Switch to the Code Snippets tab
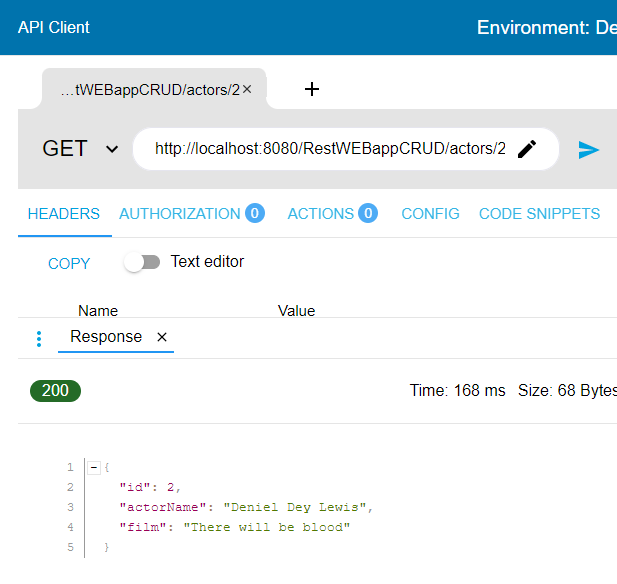617x584 pixels. coord(539,214)
